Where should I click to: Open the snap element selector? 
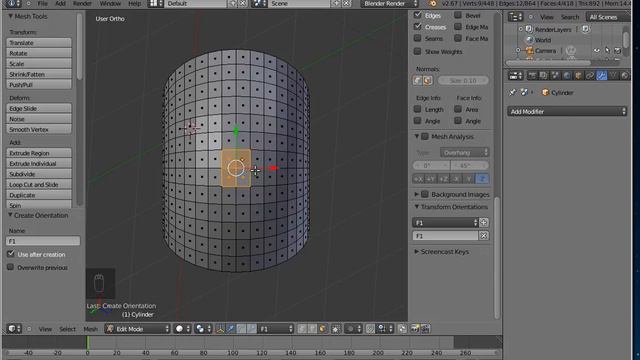click(x=386, y=329)
